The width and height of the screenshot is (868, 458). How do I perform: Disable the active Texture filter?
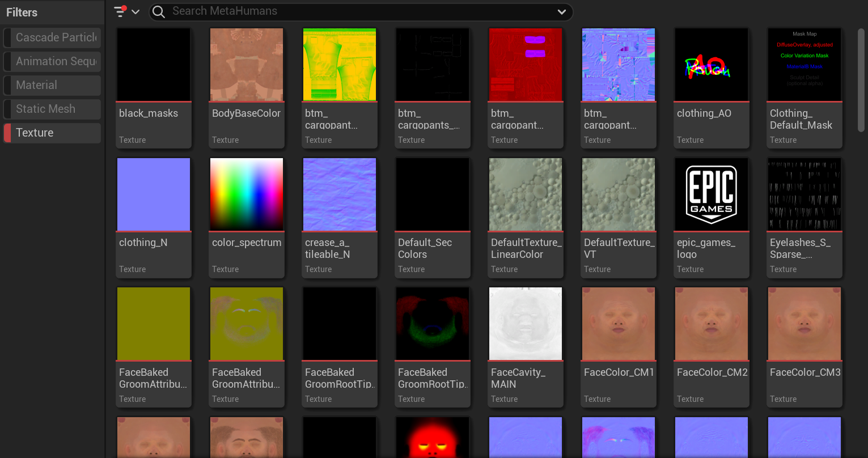pyautogui.click(x=52, y=133)
